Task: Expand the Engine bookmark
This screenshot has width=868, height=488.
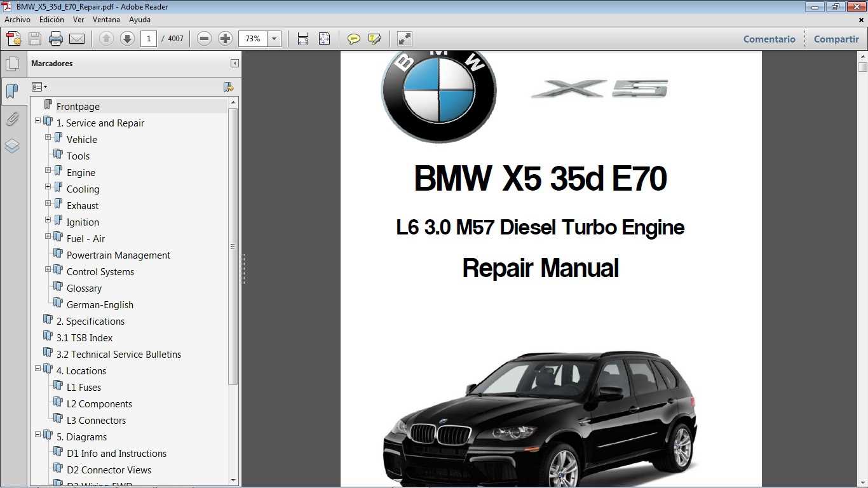Action: (x=48, y=170)
